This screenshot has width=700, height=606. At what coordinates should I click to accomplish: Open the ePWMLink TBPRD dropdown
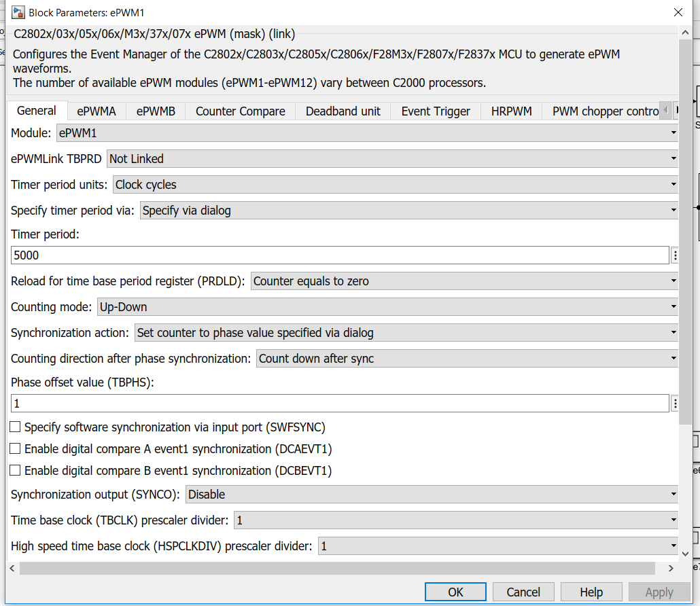[392, 159]
